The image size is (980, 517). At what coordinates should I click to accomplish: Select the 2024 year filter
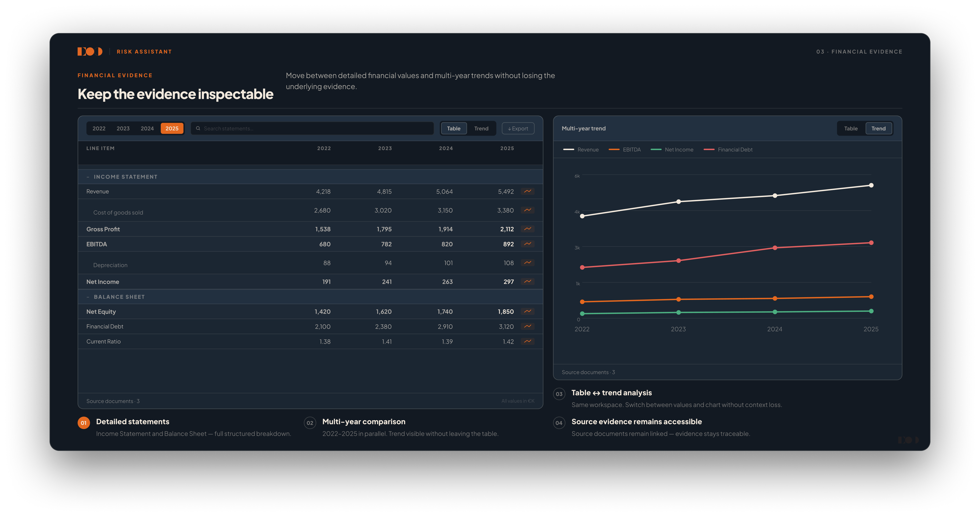pos(147,129)
